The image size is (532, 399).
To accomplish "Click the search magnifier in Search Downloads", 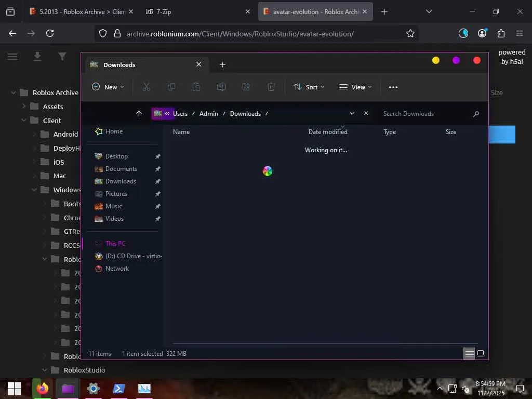I will (x=476, y=114).
